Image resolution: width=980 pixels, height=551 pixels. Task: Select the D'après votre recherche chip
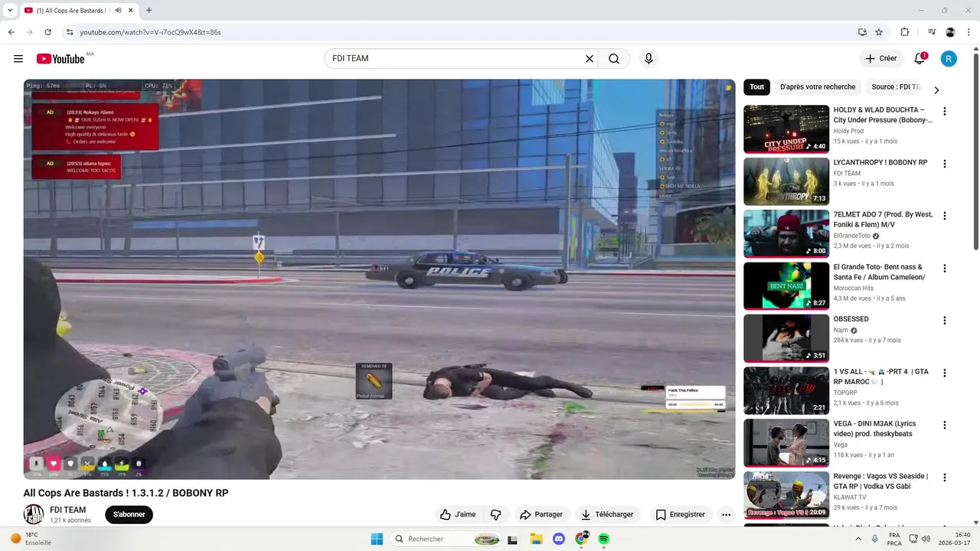[818, 87]
